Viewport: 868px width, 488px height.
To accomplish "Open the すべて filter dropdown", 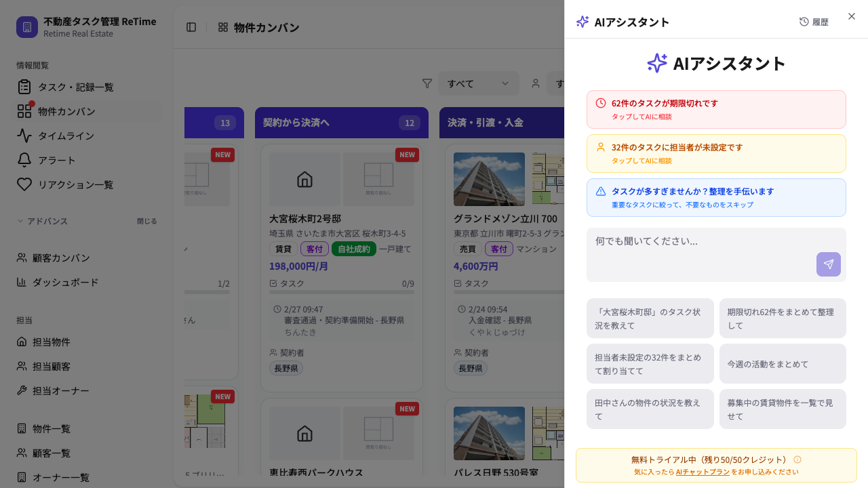I will point(479,83).
